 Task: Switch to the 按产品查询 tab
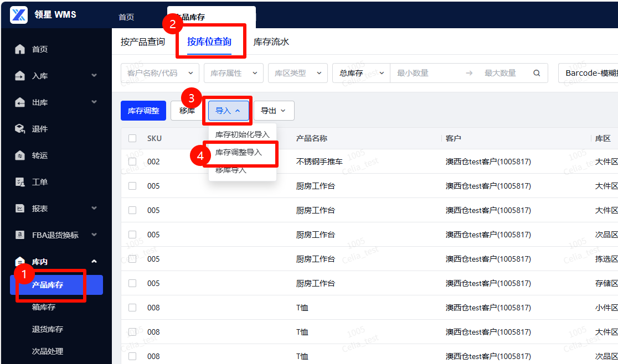143,41
